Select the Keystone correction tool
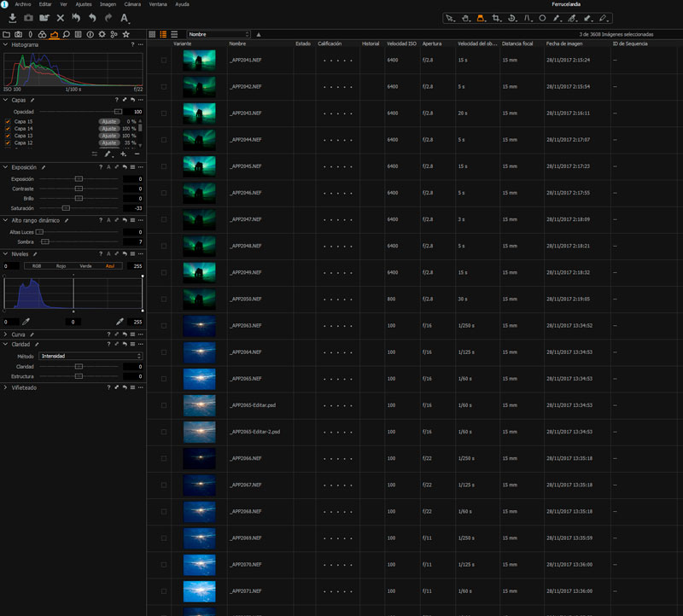 point(527,17)
